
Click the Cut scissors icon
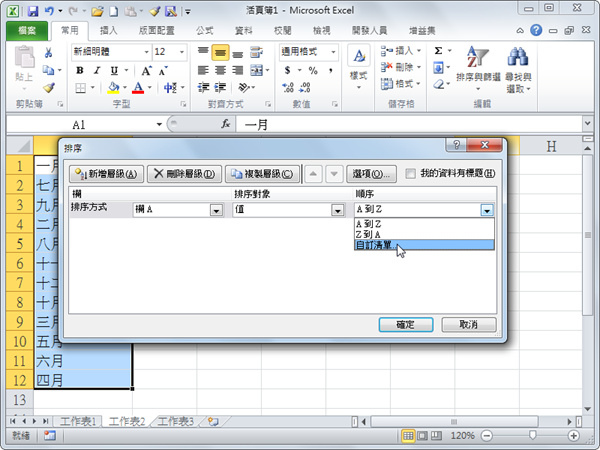48,52
